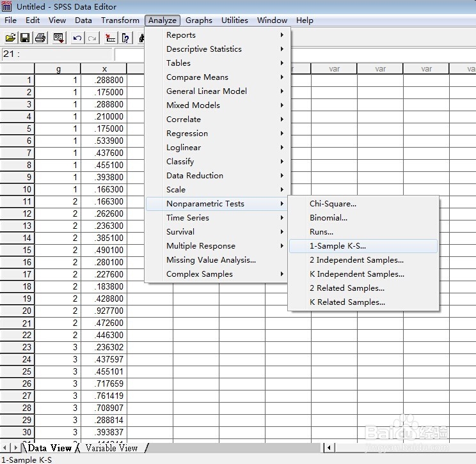The height and width of the screenshot is (464, 476).
Task: Open the Dialog Recall toolbar icon
Action: 58,38
